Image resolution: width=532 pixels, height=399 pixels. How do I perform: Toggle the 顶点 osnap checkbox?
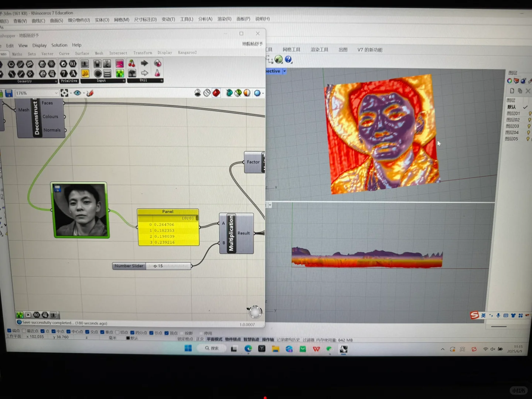coord(166,333)
